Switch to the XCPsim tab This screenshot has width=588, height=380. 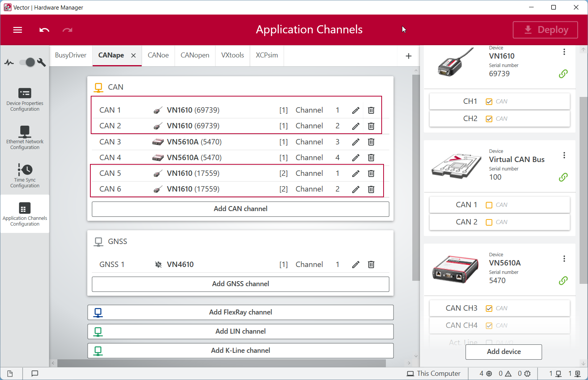(267, 56)
